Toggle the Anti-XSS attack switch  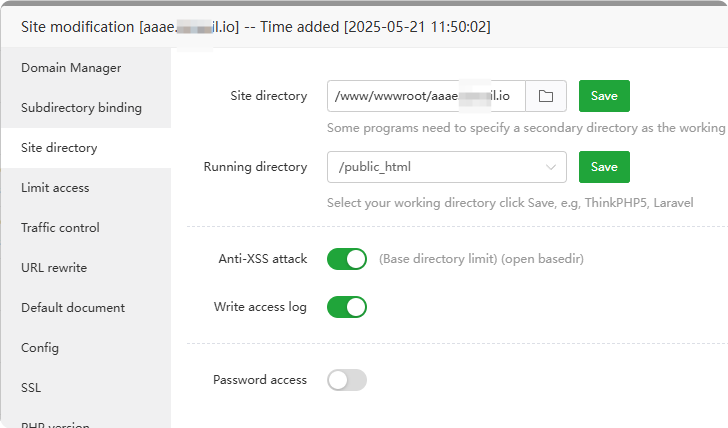coord(347,259)
